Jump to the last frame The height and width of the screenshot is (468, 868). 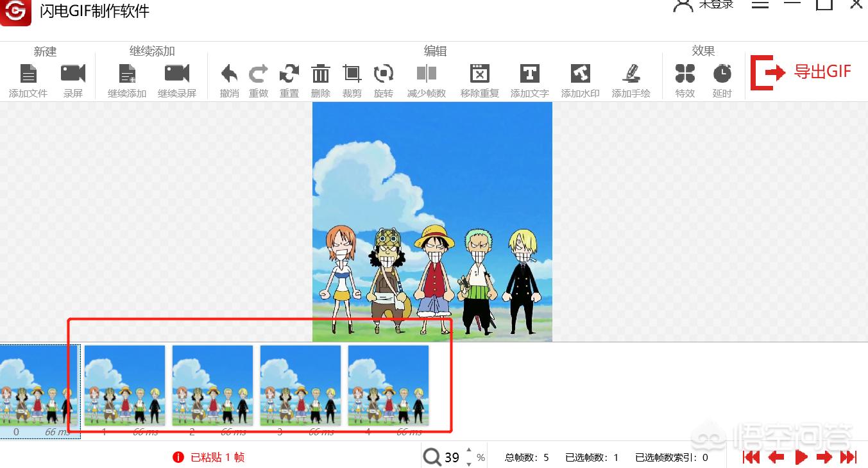(x=849, y=457)
